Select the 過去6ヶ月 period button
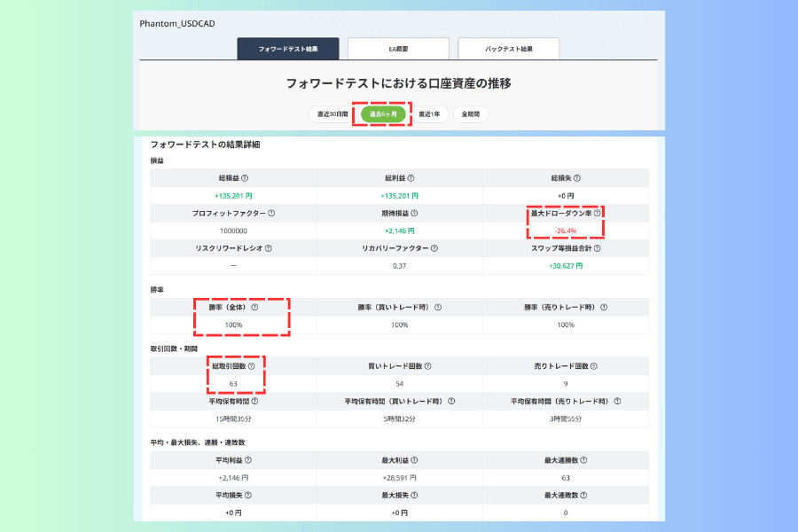798x532 pixels. pos(383,114)
